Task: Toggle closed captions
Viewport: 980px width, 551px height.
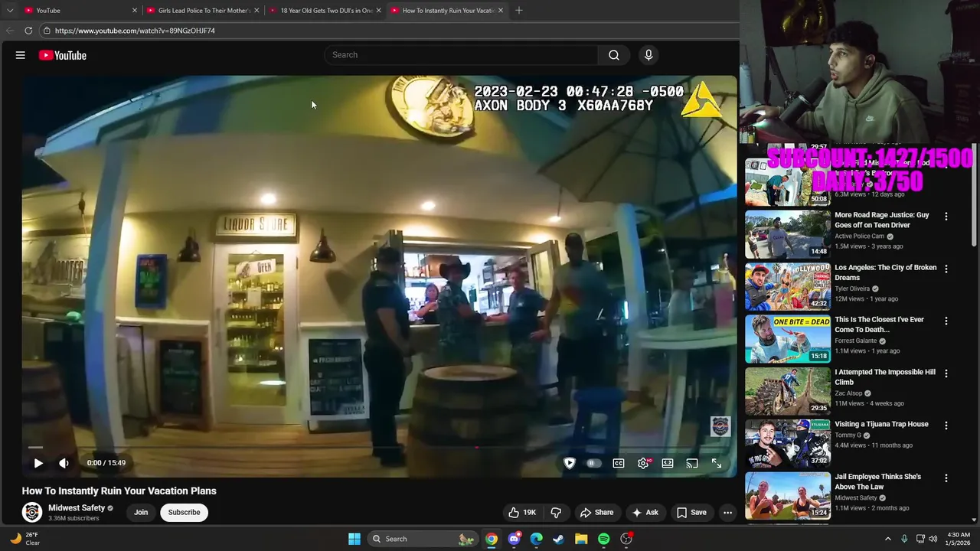Action: [x=619, y=463]
